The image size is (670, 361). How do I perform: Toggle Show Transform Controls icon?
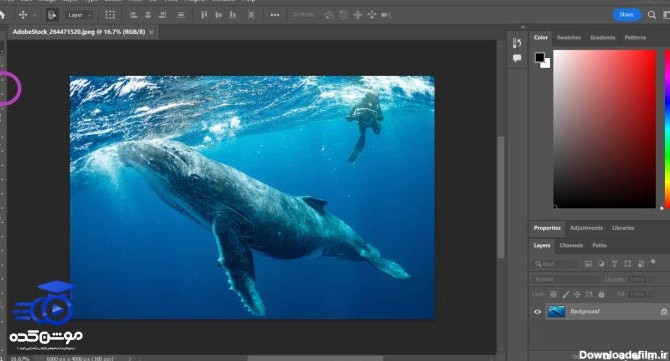pos(110,15)
